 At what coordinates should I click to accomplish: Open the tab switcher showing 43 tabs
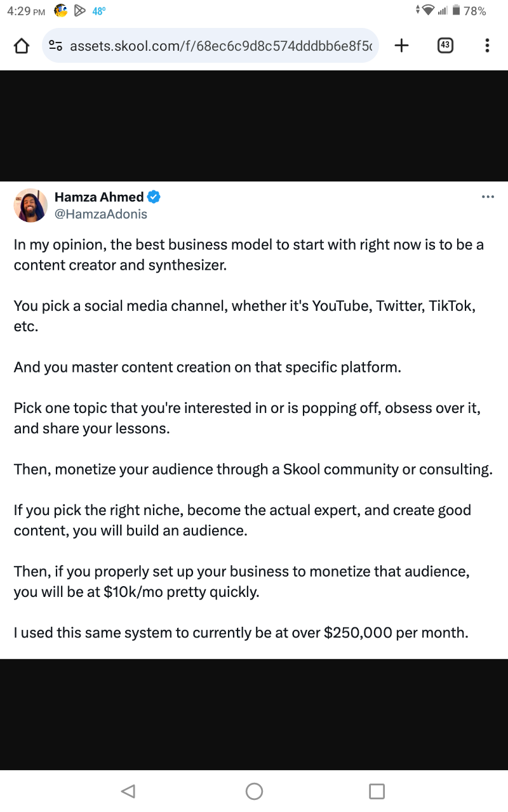click(445, 45)
